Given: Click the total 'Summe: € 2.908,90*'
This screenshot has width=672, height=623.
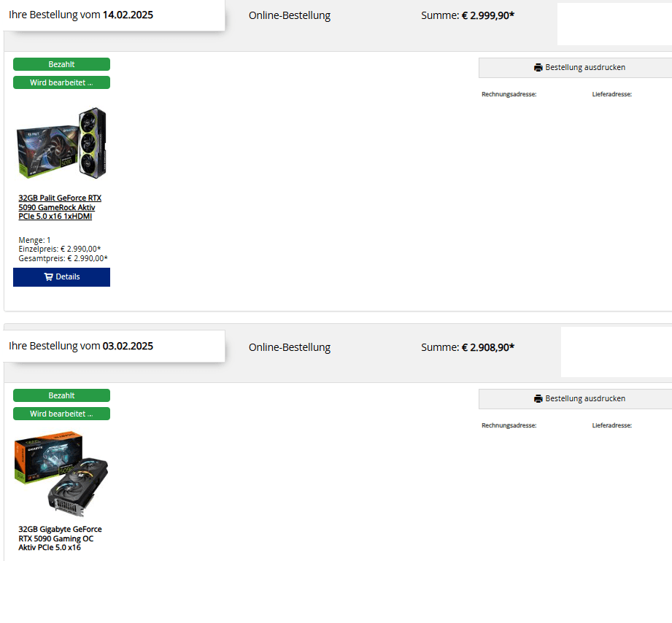Looking at the screenshot, I should tap(468, 347).
